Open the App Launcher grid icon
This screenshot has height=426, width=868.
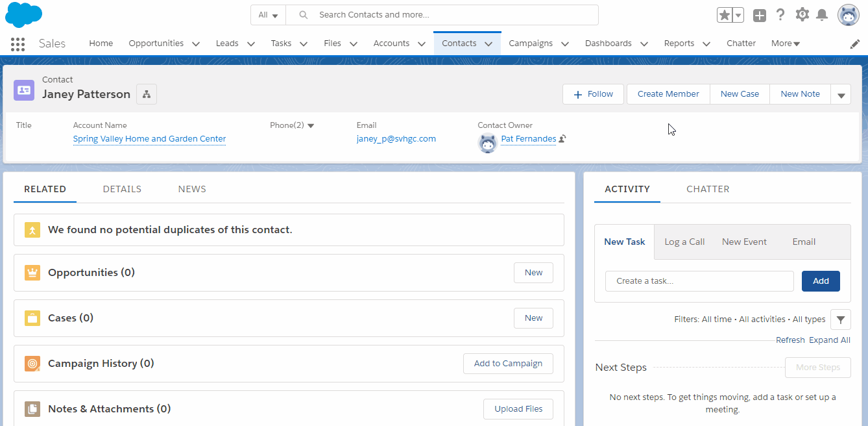[x=18, y=44]
